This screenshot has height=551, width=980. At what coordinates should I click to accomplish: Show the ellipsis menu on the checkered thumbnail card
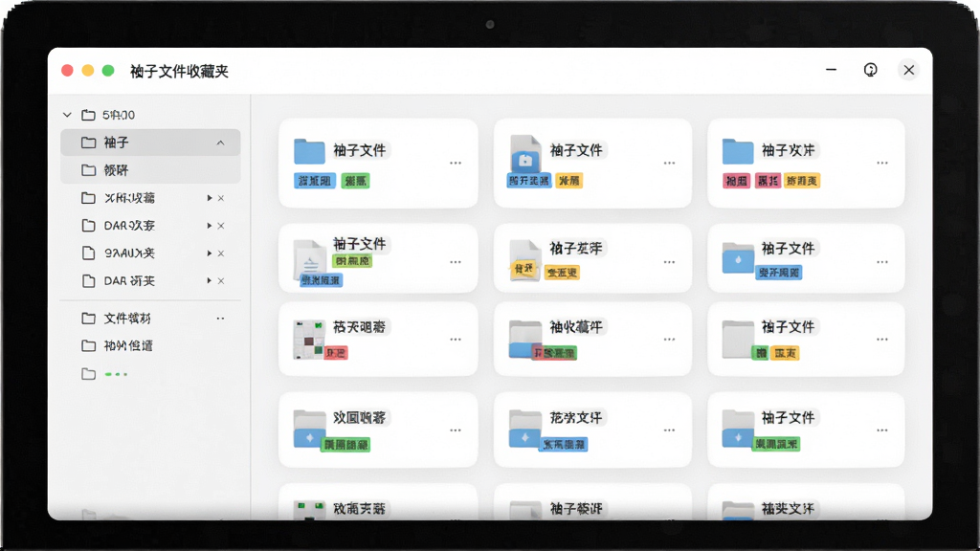[x=456, y=340]
